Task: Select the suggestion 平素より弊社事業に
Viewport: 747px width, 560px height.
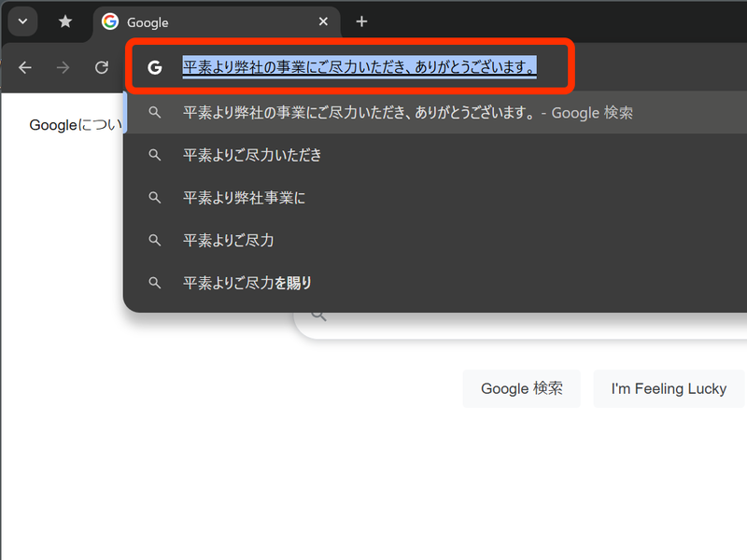Action: click(x=246, y=197)
